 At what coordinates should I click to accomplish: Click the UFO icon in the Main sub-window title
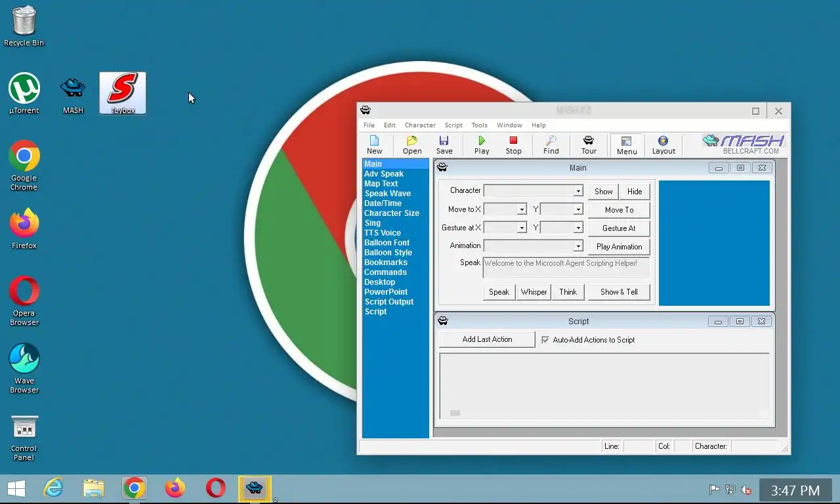(x=442, y=167)
